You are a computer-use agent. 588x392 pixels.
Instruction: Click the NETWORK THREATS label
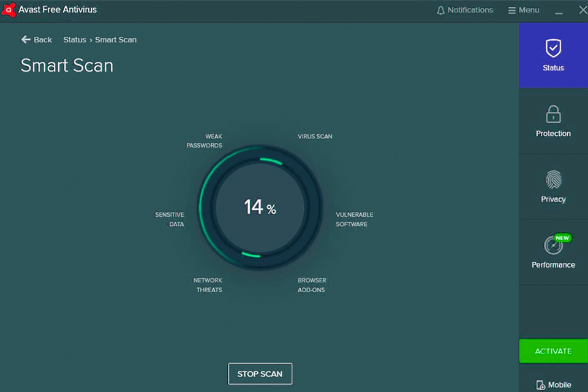[208, 285]
